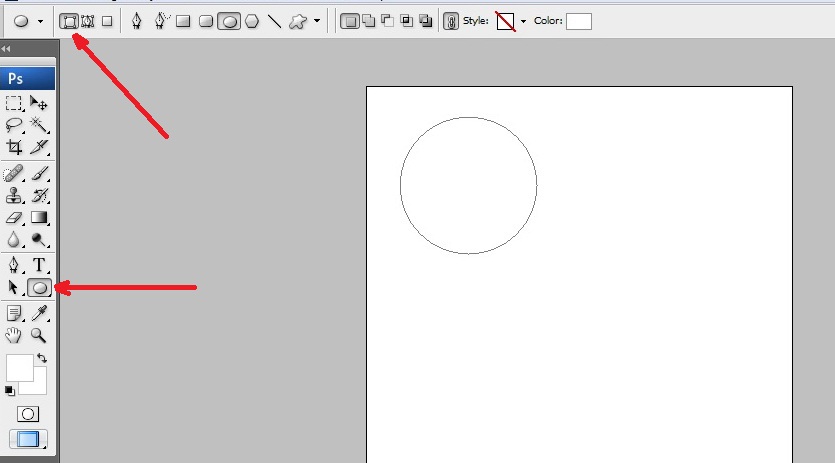Click the Style swatch with no style
The height and width of the screenshot is (463, 835).
coord(505,21)
